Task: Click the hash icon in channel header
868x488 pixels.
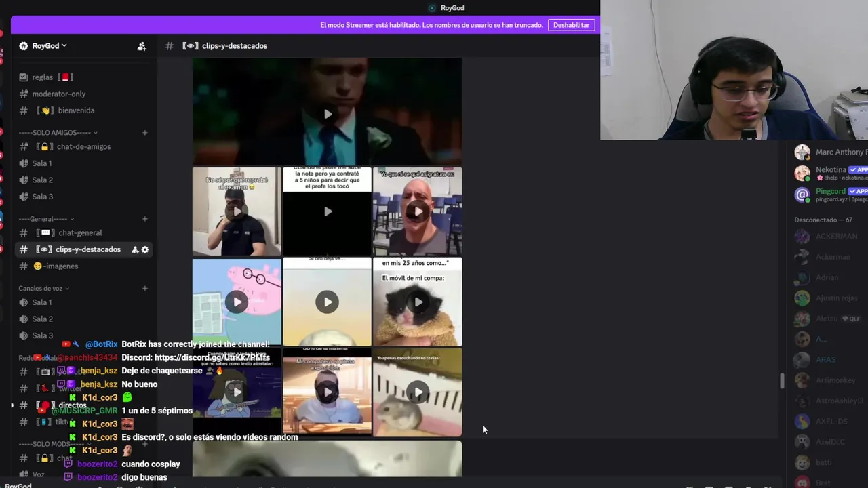Action: [x=170, y=46]
